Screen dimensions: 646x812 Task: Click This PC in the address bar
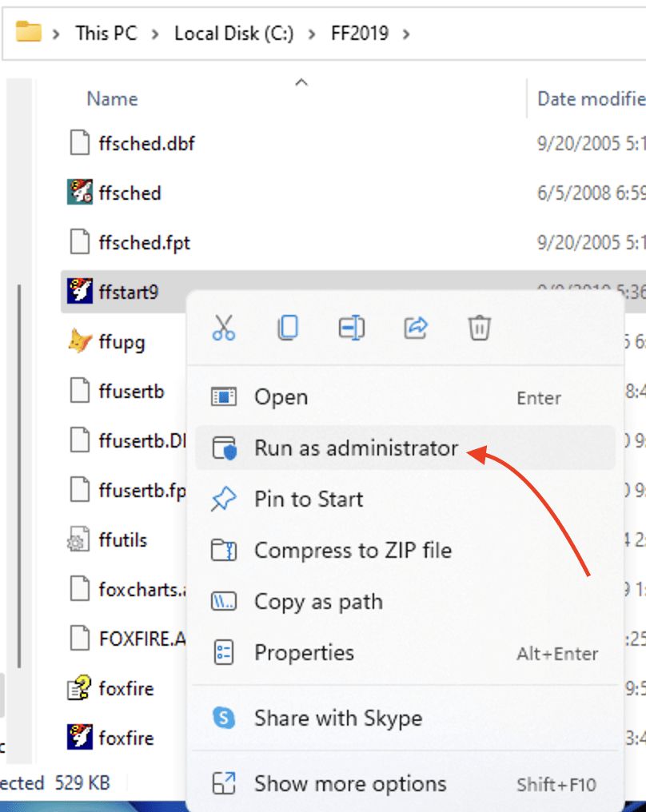[x=106, y=34]
